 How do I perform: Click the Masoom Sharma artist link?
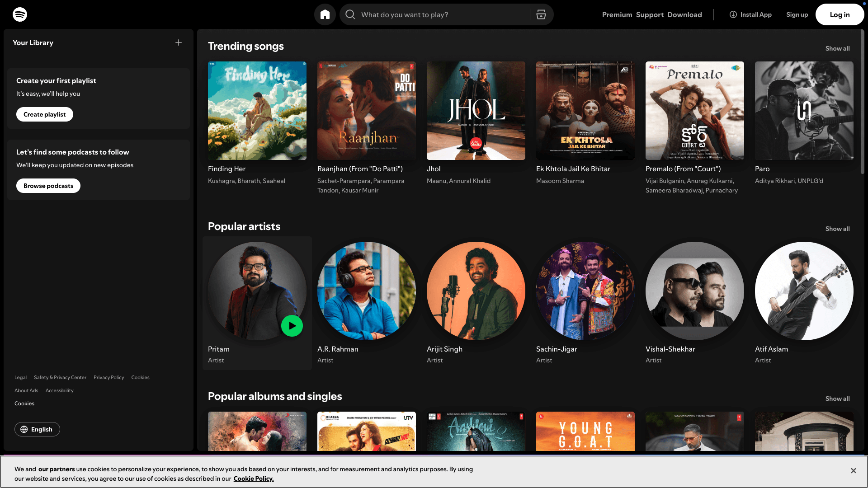[560, 181]
